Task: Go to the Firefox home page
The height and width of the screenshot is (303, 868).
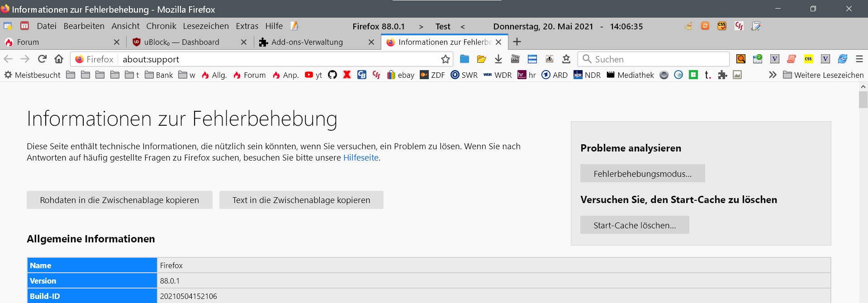Action: tap(59, 59)
